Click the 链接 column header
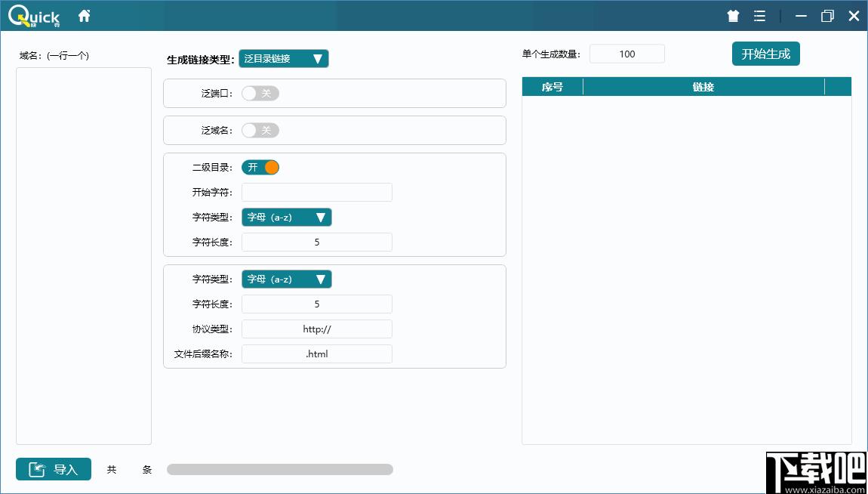868x494 pixels. 703,87
